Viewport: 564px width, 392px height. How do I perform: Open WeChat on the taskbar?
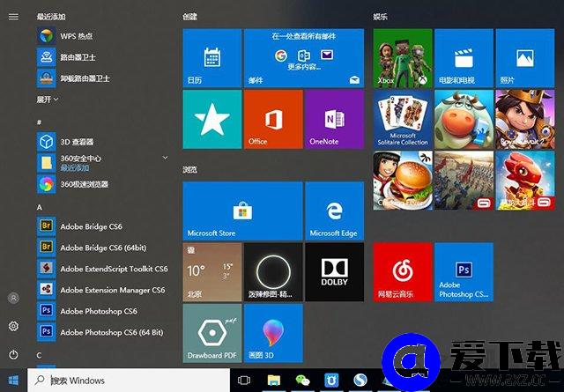point(302,381)
